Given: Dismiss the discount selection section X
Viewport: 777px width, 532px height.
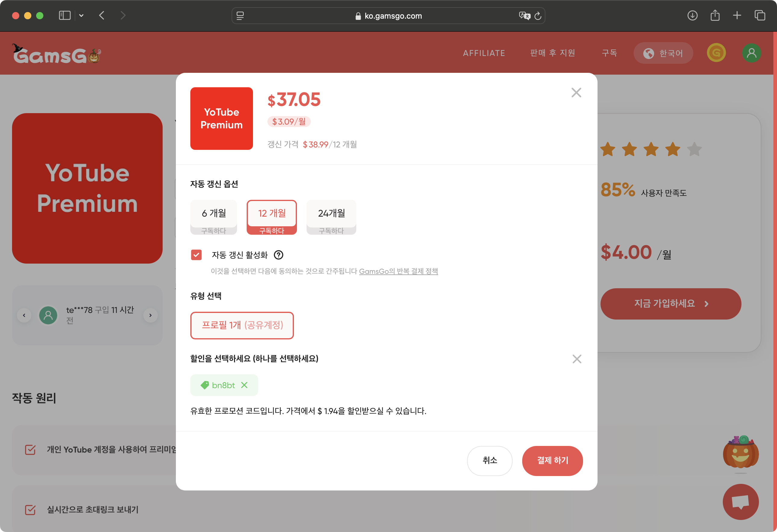Looking at the screenshot, I should point(577,359).
